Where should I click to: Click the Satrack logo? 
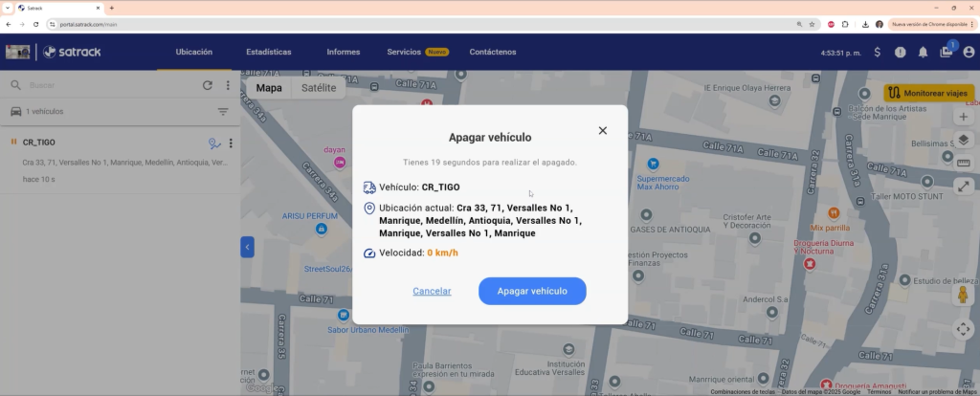click(72, 52)
